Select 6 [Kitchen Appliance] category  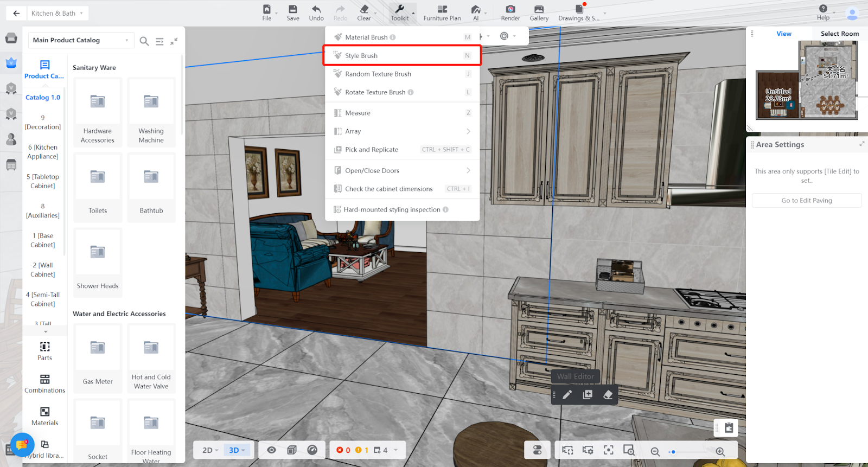(43, 152)
